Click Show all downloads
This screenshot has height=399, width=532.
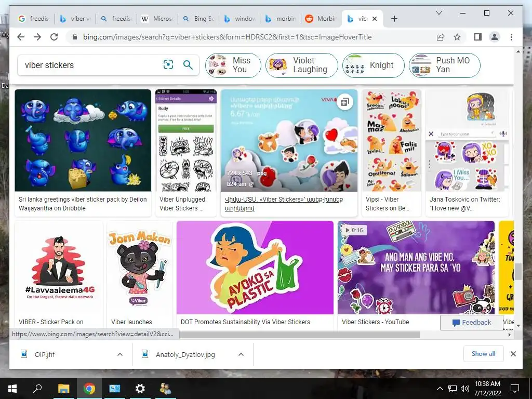click(x=484, y=354)
